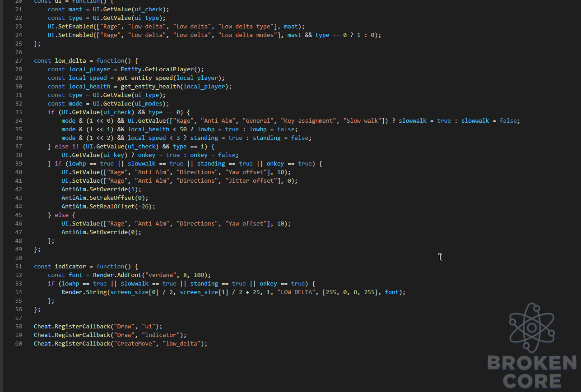The image size is (581, 392).
Task: Click the "Yaw offset" string on line 40
Action: point(246,172)
